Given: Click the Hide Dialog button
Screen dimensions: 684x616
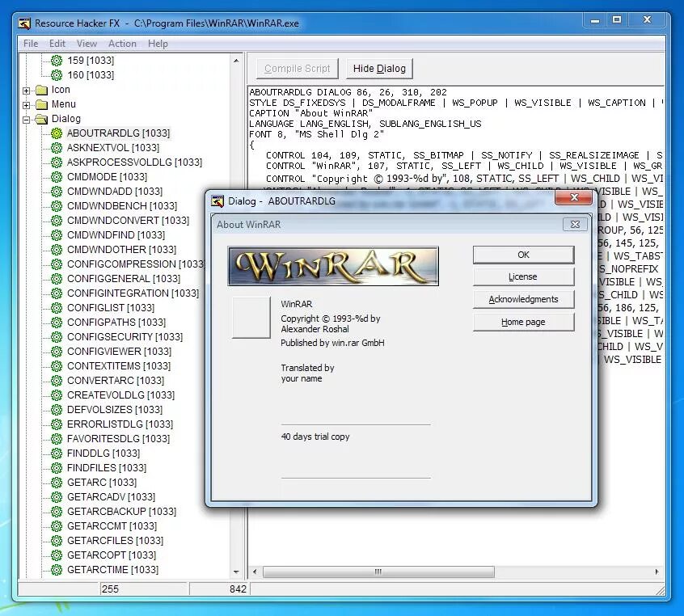Looking at the screenshot, I should [379, 69].
